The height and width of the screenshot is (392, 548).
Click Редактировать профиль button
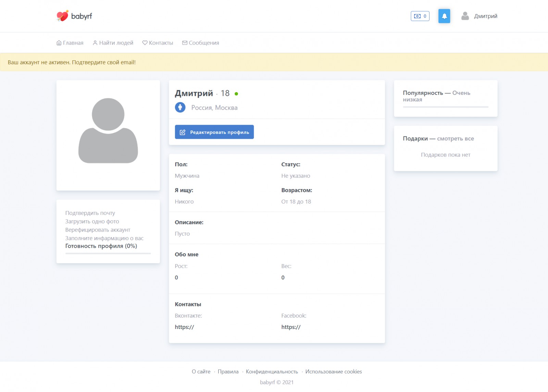click(x=214, y=132)
